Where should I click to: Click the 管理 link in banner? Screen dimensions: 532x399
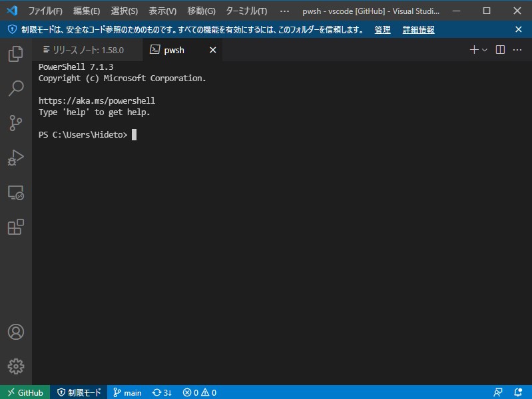[382, 30]
